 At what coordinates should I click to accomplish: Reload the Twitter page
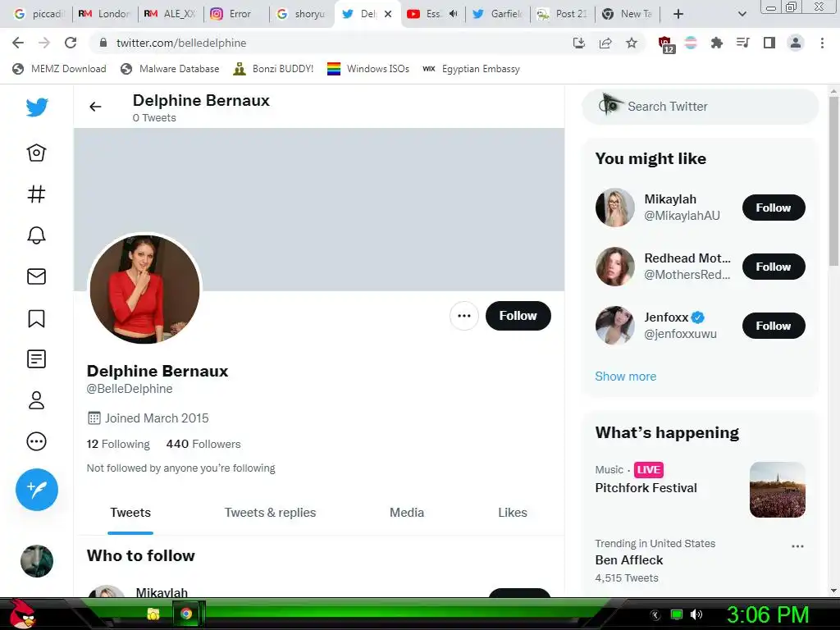pyautogui.click(x=71, y=43)
